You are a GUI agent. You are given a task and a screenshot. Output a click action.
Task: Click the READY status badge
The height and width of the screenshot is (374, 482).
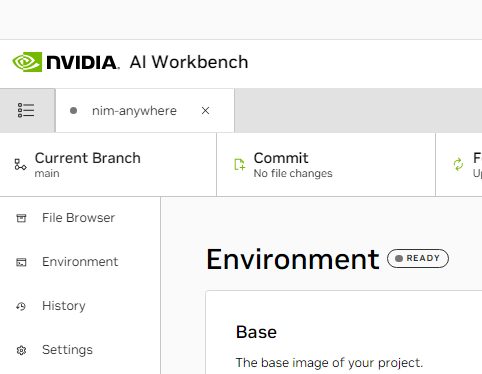(x=418, y=258)
